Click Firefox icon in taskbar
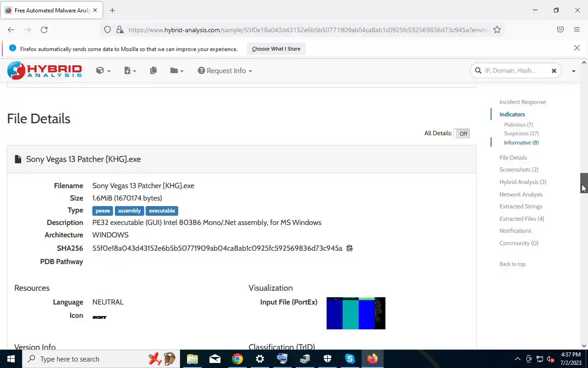This screenshot has height=368, width=588. click(373, 359)
